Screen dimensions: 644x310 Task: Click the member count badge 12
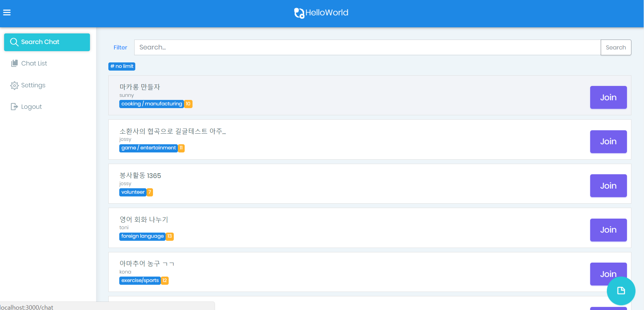point(165,280)
